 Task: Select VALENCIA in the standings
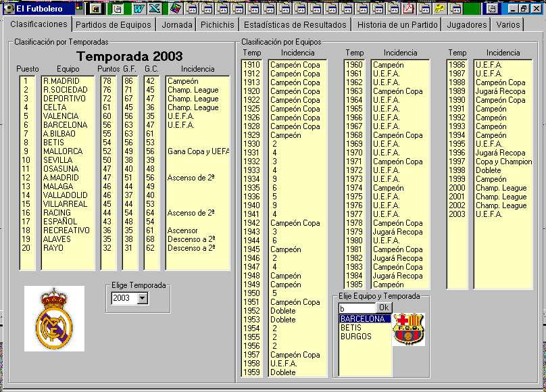coord(61,116)
